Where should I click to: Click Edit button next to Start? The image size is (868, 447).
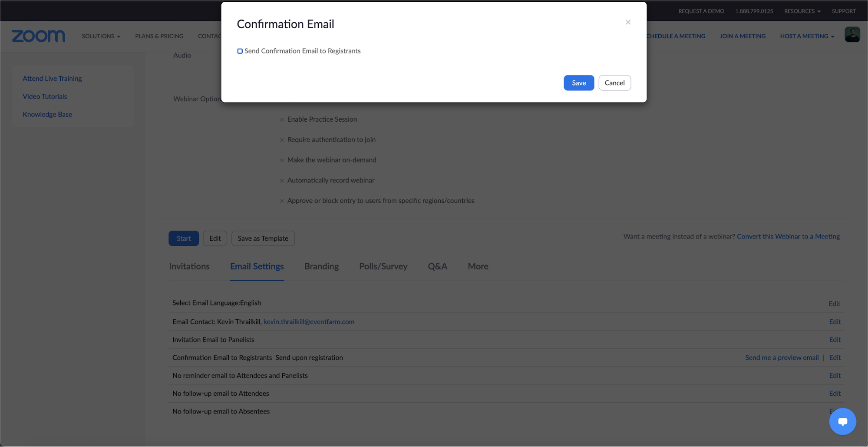[215, 238]
